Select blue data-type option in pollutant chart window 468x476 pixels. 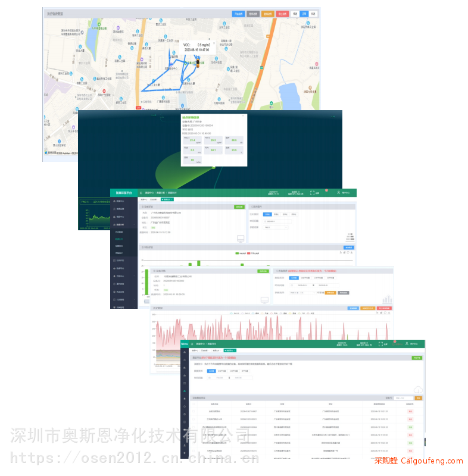click(294, 278)
